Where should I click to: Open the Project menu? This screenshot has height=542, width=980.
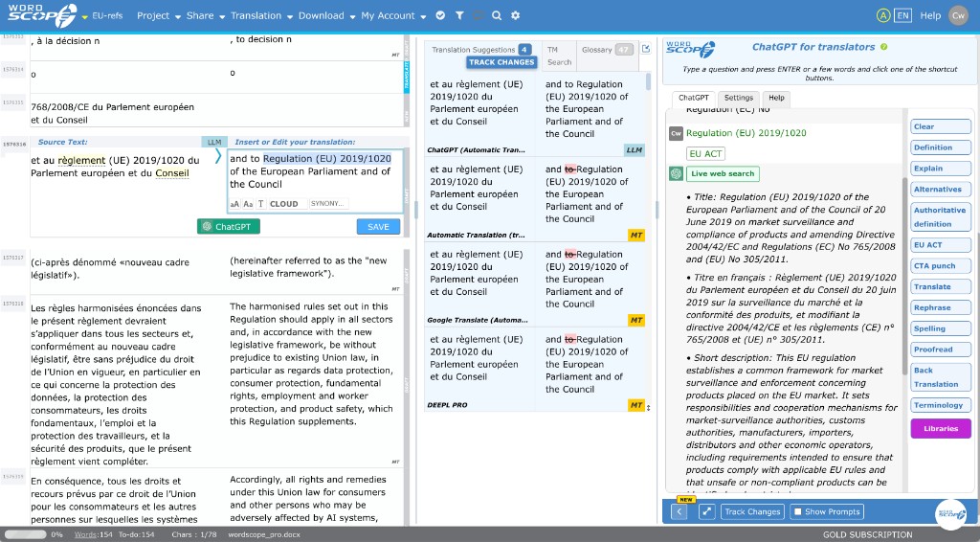pos(159,15)
